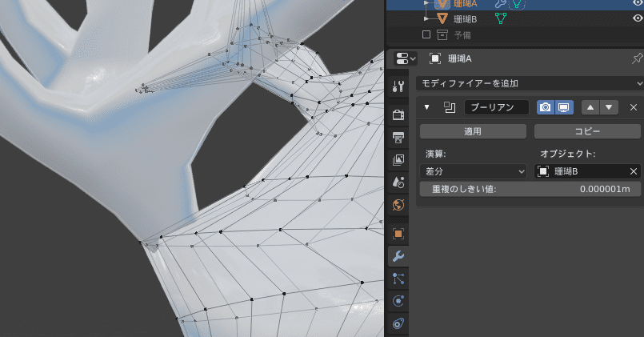Click the Boolean modifier type icon
Image resolution: width=644 pixels, height=337 pixels.
pos(450,107)
